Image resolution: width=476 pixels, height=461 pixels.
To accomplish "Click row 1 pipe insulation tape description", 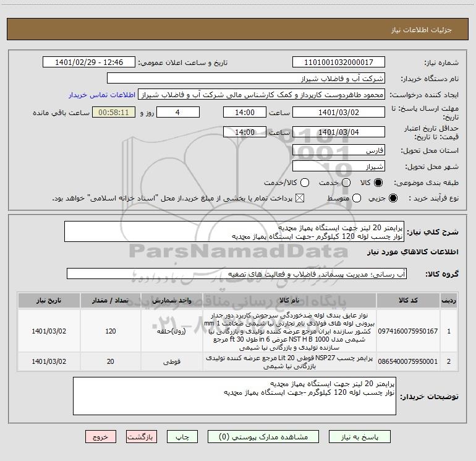I will [x=289, y=331].
